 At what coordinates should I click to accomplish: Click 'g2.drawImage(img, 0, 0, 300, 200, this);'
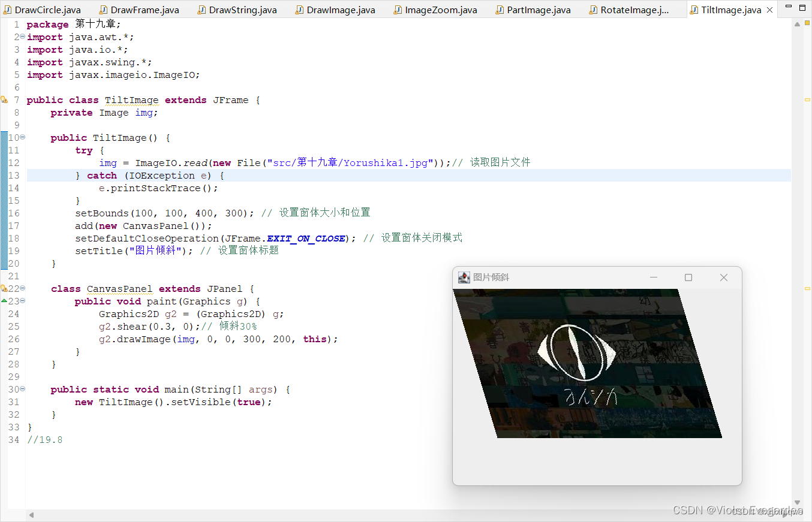219,339
